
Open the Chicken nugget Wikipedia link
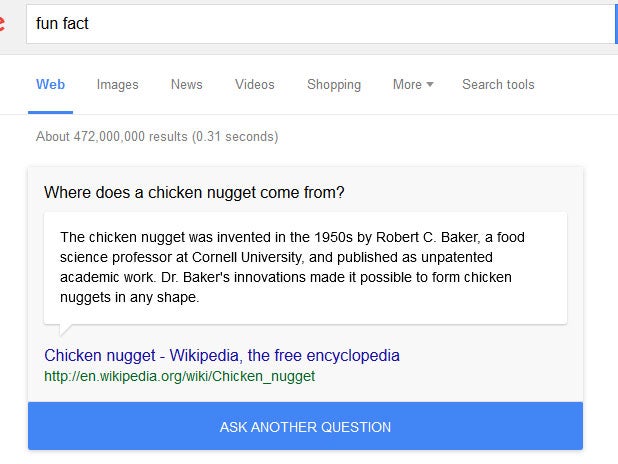point(222,355)
